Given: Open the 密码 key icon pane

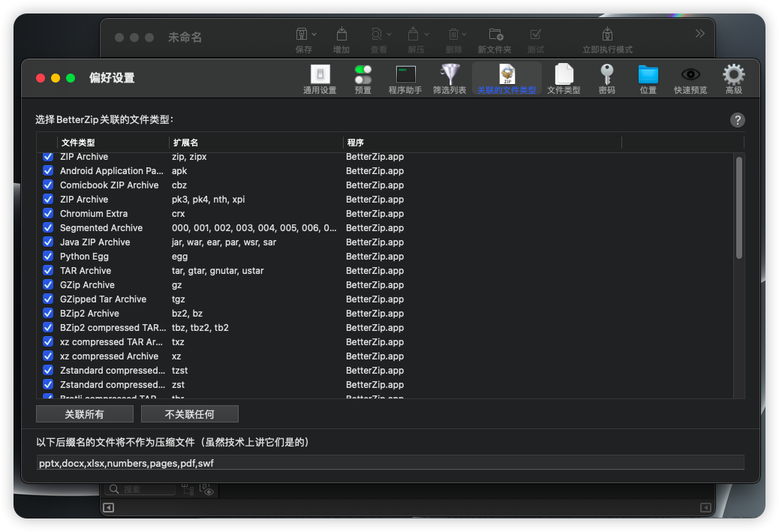Looking at the screenshot, I should point(606,79).
